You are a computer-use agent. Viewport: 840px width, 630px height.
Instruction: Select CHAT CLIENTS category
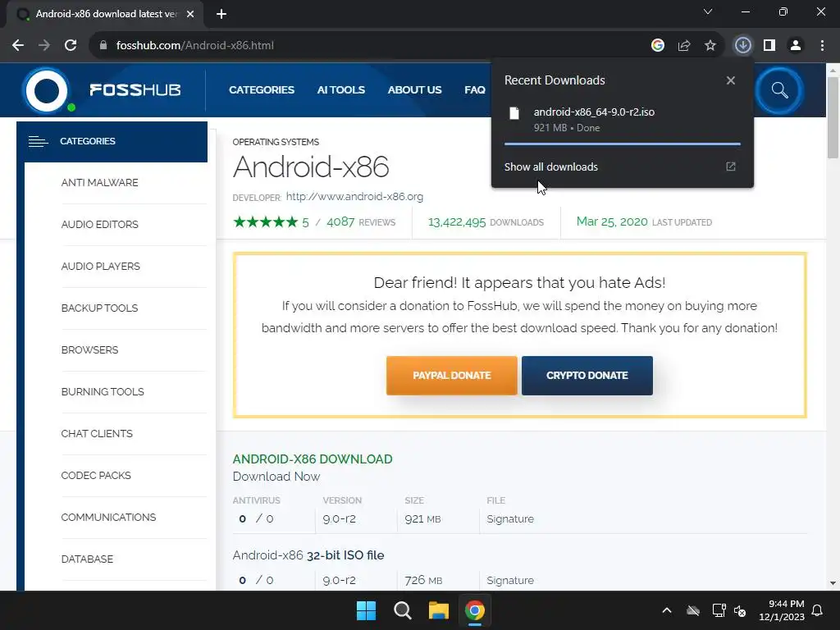click(x=97, y=433)
